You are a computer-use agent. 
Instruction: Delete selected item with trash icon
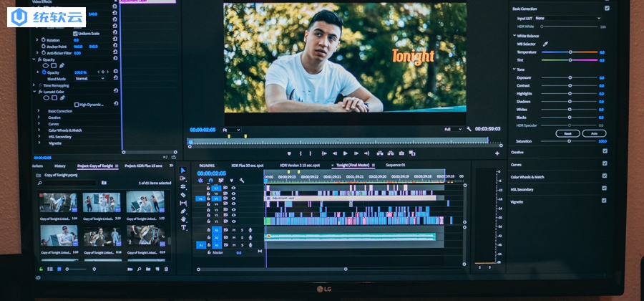click(x=166, y=269)
